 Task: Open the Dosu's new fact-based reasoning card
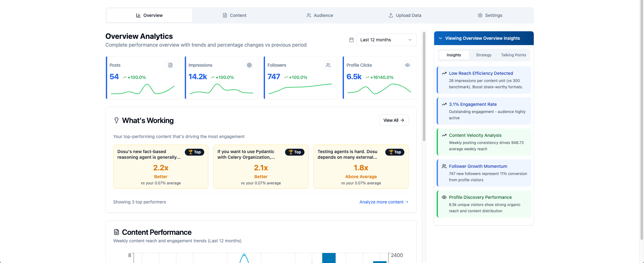coord(161,167)
